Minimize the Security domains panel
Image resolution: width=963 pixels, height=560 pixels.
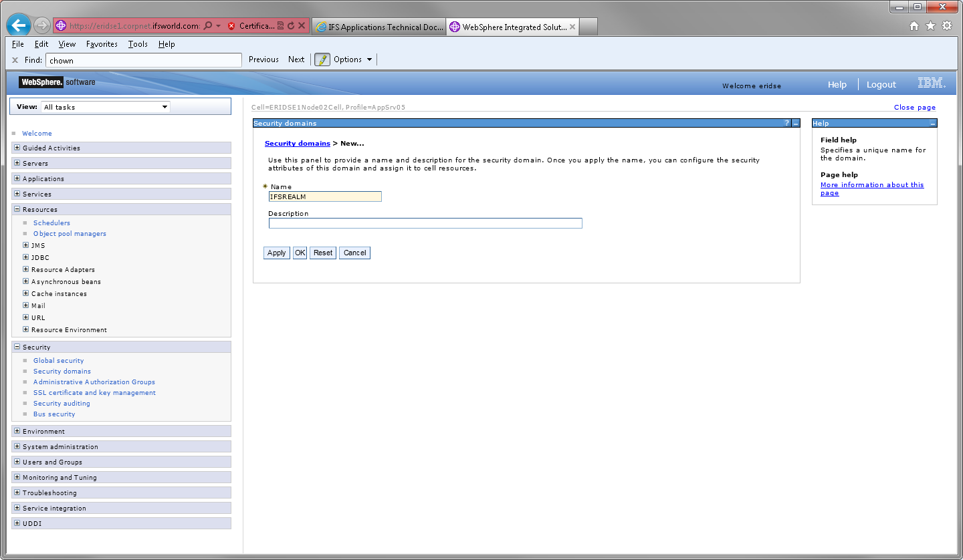[796, 124]
